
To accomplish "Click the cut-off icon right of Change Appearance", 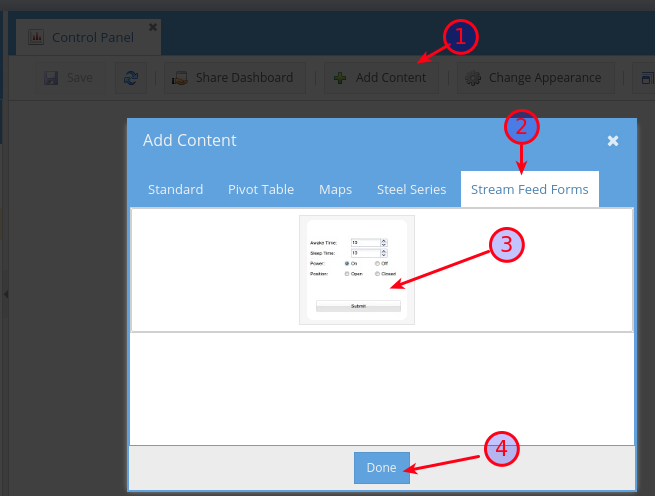I will tap(645, 78).
